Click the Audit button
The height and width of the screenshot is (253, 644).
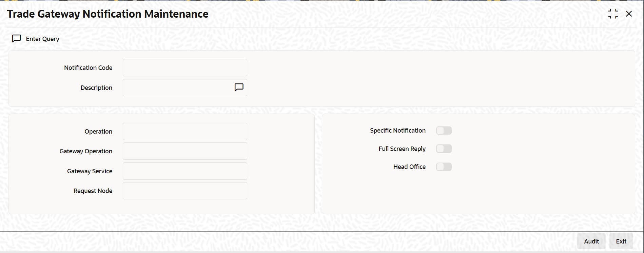[x=591, y=241]
